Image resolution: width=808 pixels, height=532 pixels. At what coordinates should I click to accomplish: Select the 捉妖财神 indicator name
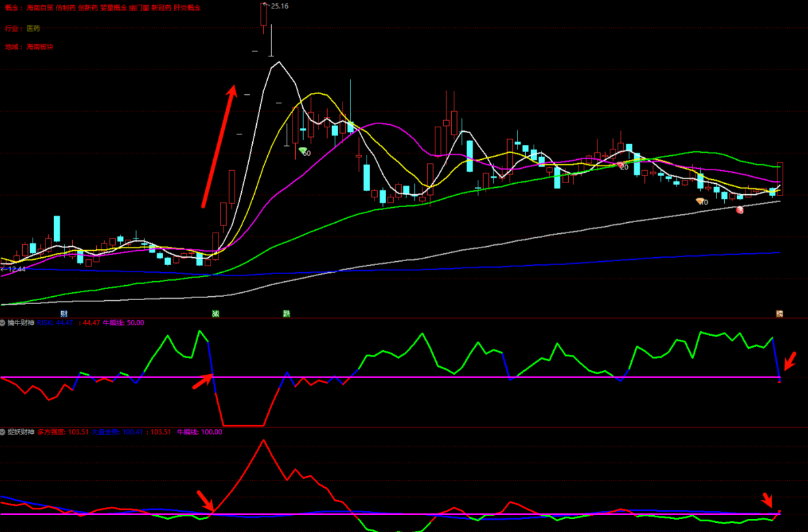(x=21, y=431)
